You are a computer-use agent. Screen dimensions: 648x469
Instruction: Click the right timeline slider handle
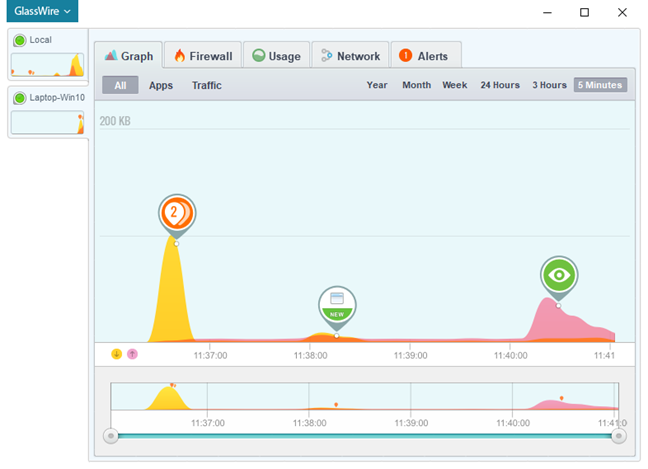coord(619,436)
